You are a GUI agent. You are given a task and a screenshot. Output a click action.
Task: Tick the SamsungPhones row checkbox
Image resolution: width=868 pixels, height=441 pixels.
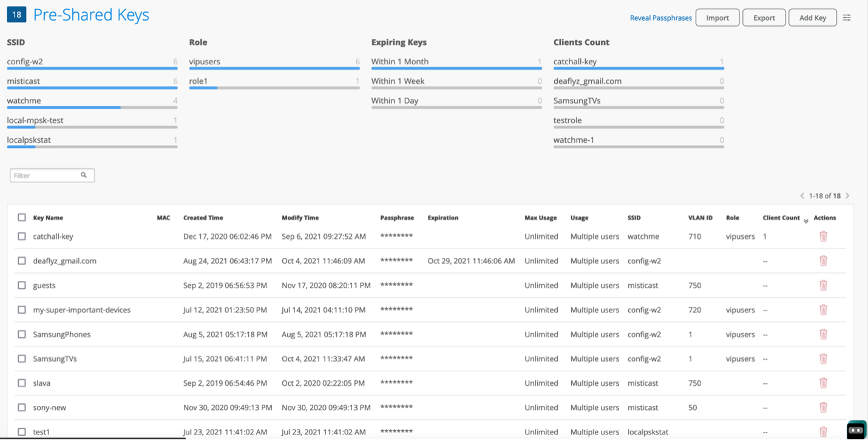pos(22,334)
